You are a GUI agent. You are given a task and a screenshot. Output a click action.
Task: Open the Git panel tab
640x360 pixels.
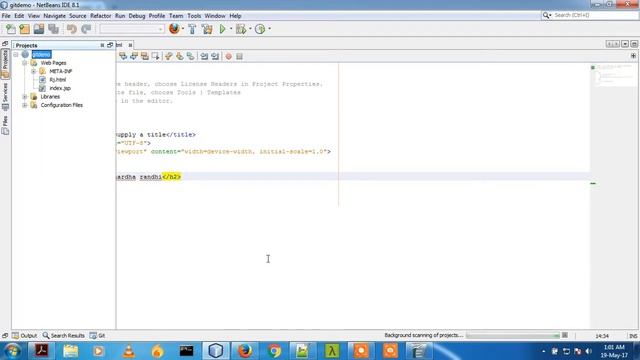(x=98, y=336)
